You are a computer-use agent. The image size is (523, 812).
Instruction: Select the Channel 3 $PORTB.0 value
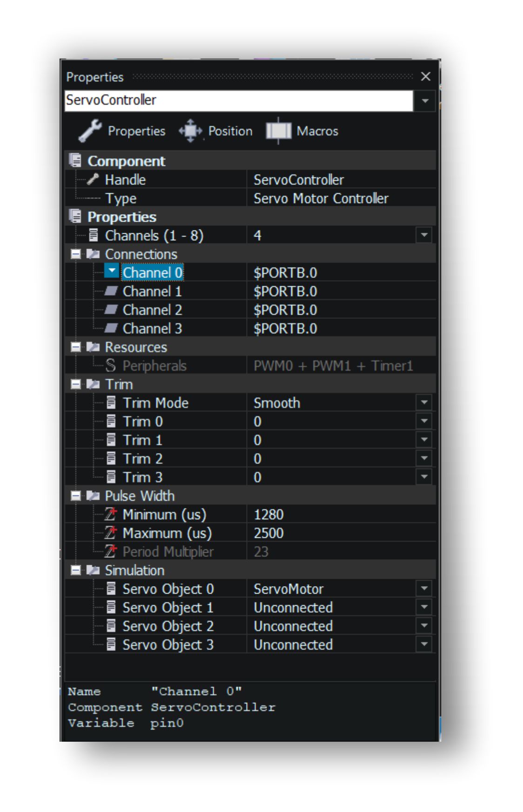point(285,329)
